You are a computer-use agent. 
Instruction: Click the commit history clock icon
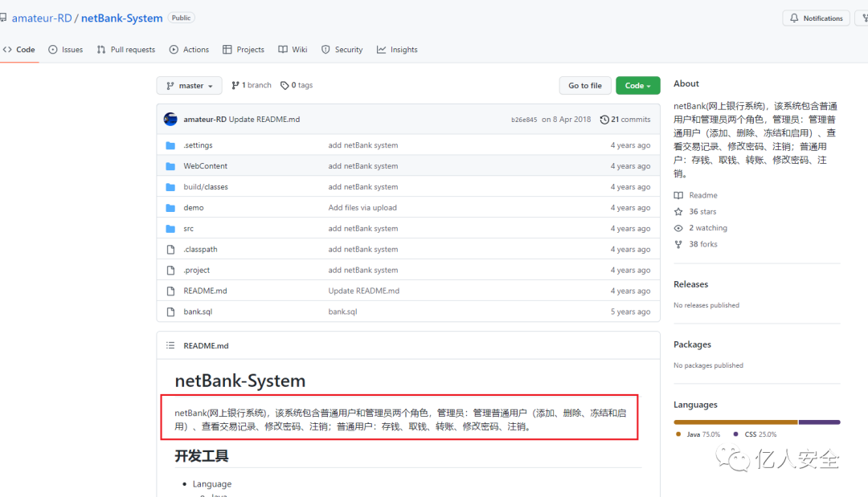604,120
